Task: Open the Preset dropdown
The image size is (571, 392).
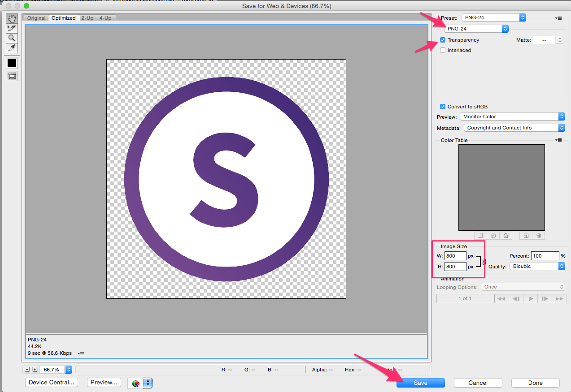Action: tap(493, 17)
